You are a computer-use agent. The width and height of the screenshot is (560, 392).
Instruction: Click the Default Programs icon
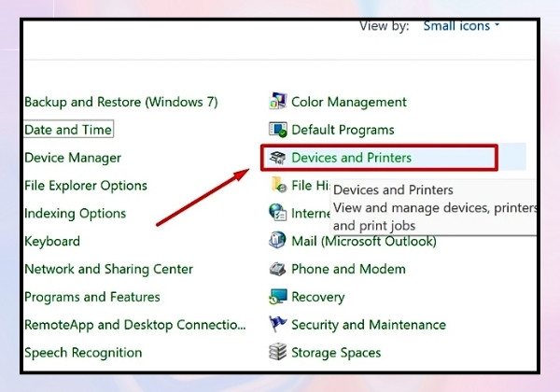[x=278, y=129]
